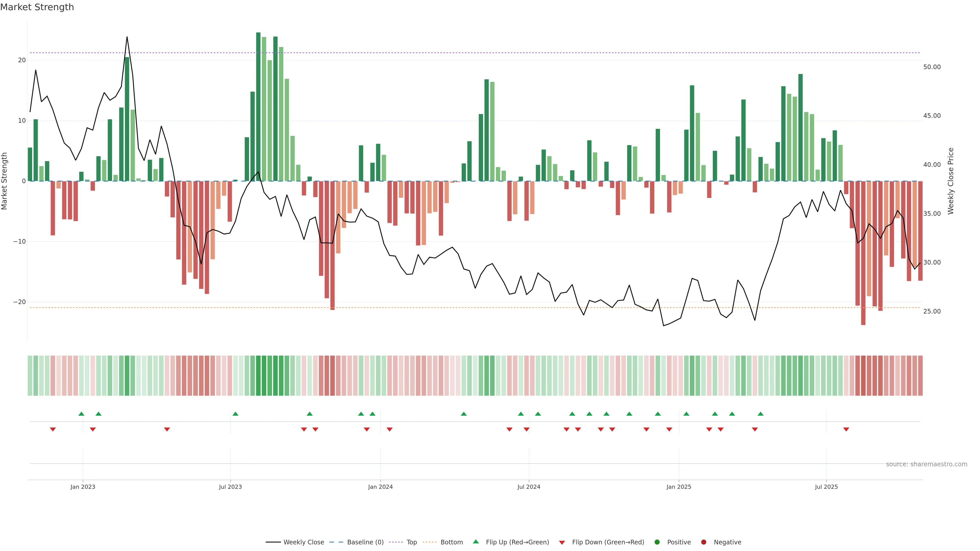This screenshot has height=551, width=980.
Task: Click the darkest green cell in heatmap strip
Action: click(x=258, y=376)
